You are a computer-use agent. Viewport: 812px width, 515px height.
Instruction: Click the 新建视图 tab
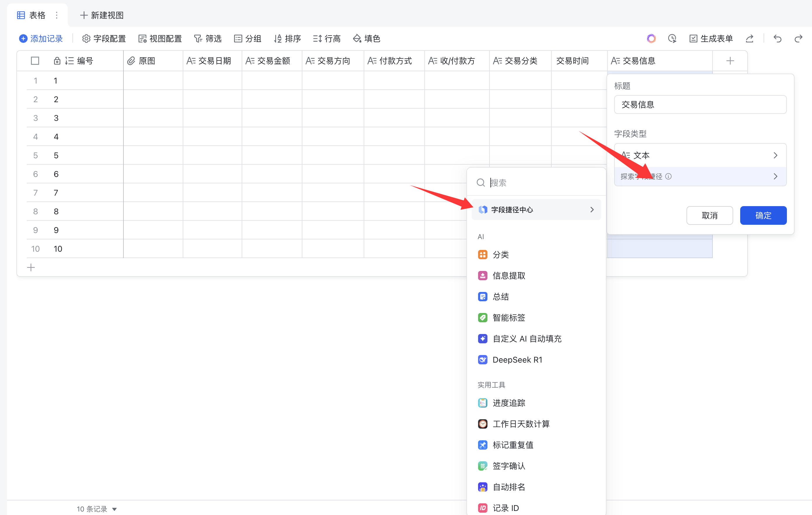click(x=102, y=15)
